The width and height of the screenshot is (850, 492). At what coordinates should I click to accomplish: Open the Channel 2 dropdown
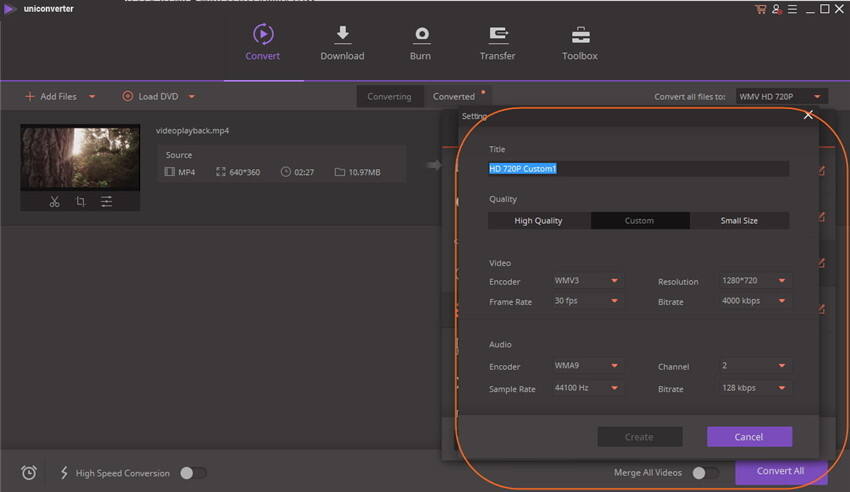754,366
